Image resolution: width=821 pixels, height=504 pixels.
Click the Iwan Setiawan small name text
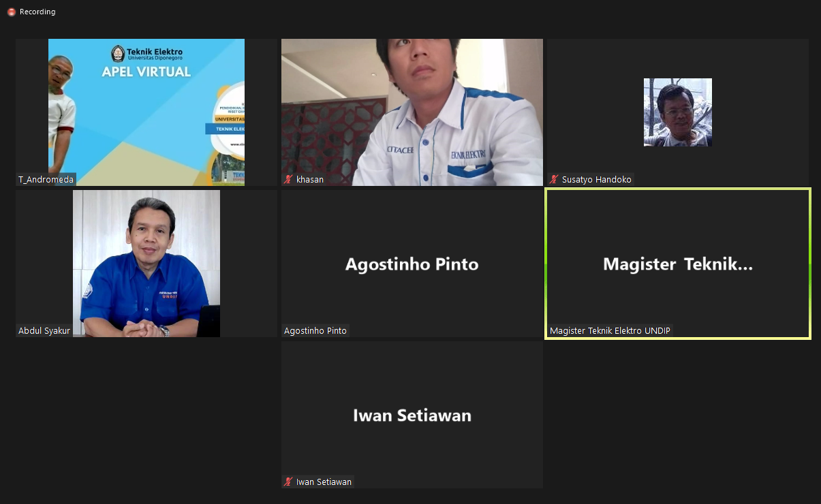[324, 482]
